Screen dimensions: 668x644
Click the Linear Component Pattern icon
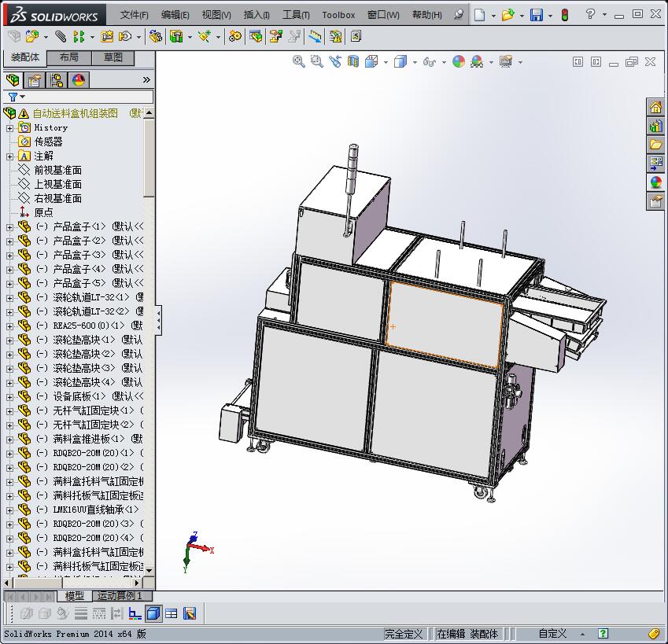click(79, 37)
